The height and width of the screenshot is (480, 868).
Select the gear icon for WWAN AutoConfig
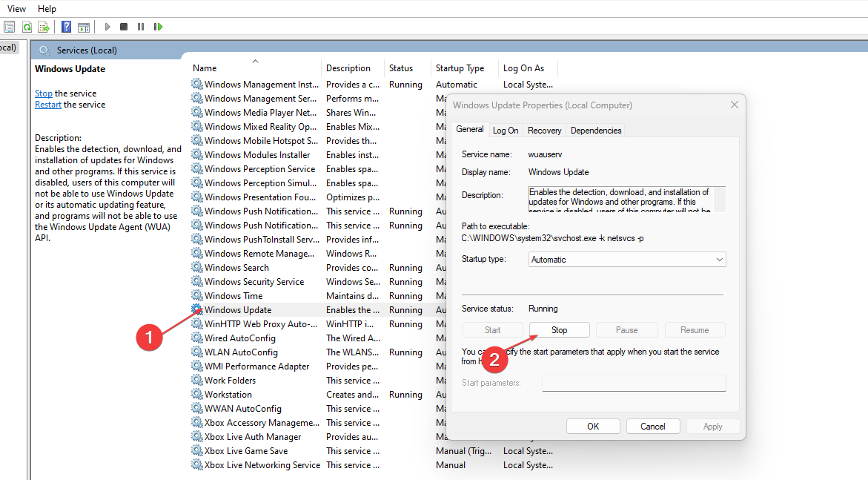pyautogui.click(x=197, y=409)
